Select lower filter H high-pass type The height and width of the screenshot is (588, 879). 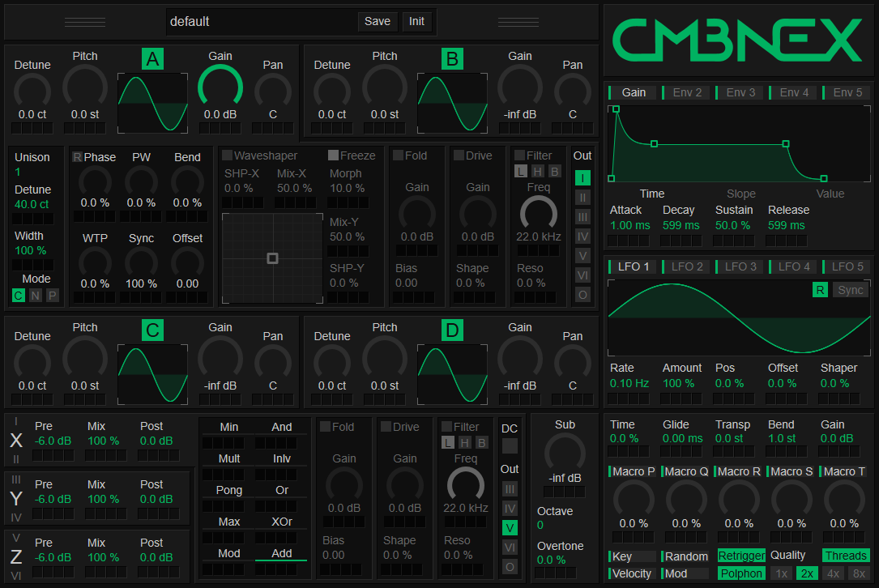pyautogui.click(x=465, y=443)
